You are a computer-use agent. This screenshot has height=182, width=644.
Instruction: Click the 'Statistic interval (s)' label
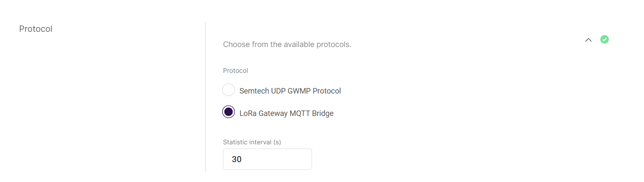coord(252,142)
